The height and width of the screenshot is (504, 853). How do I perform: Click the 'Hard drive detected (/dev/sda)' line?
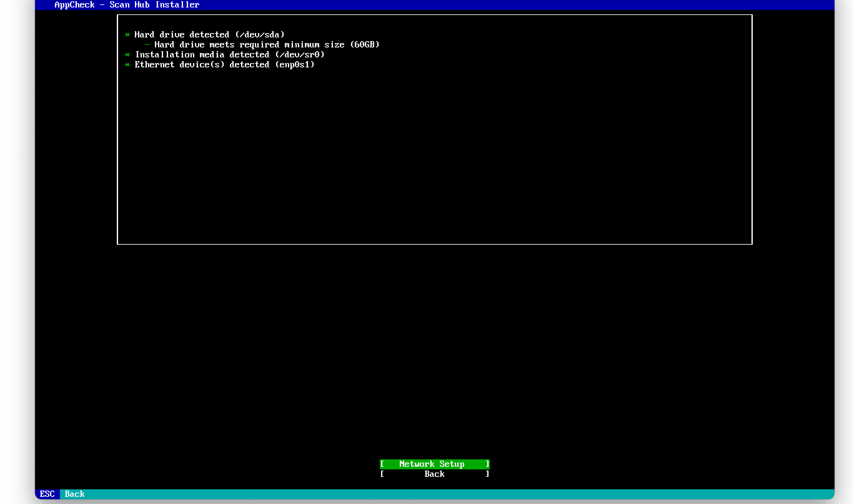coord(209,35)
